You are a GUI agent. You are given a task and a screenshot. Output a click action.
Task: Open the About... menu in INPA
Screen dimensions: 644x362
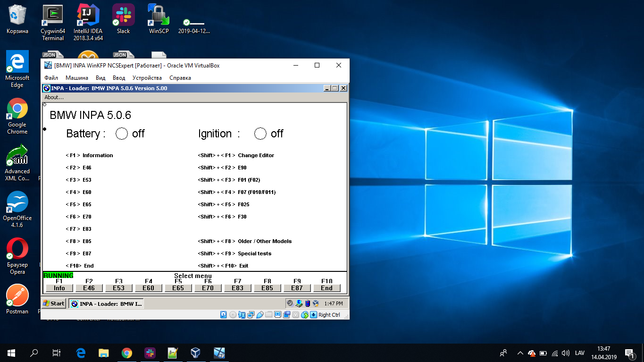pyautogui.click(x=54, y=97)
